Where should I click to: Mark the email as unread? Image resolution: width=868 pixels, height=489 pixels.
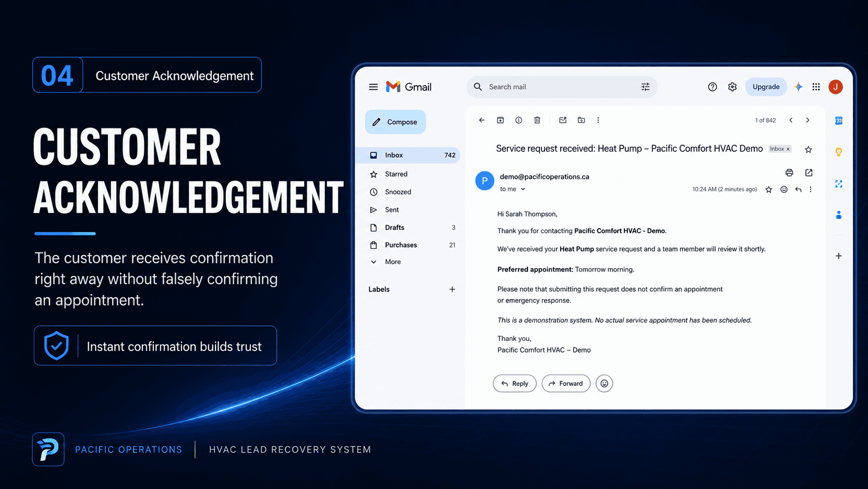pos(563,120)
